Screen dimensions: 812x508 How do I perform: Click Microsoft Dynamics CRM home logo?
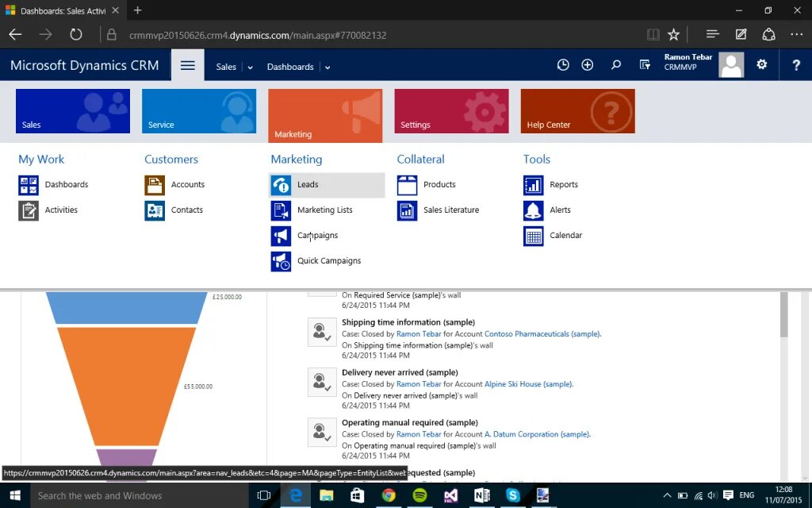[x=84, y=65]
